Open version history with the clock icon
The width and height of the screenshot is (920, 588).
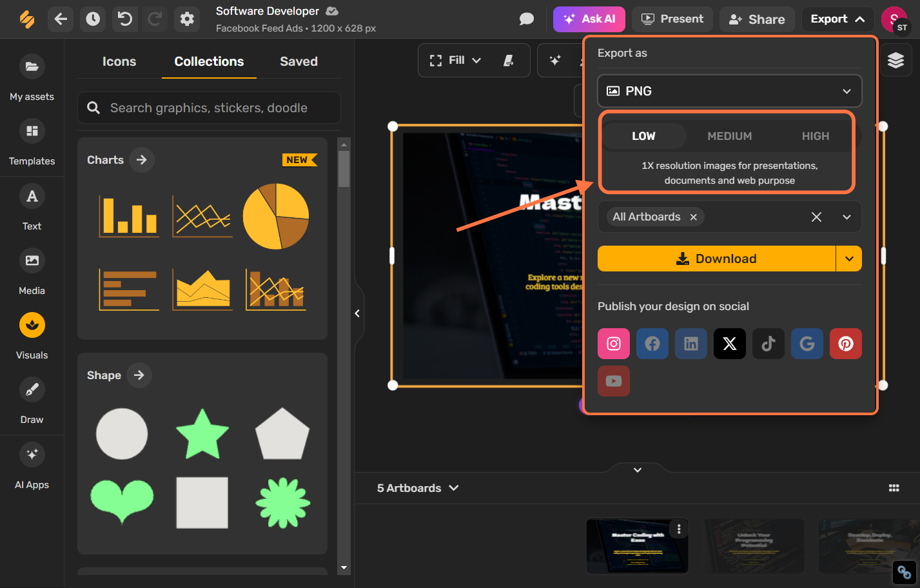click(92, 19)
